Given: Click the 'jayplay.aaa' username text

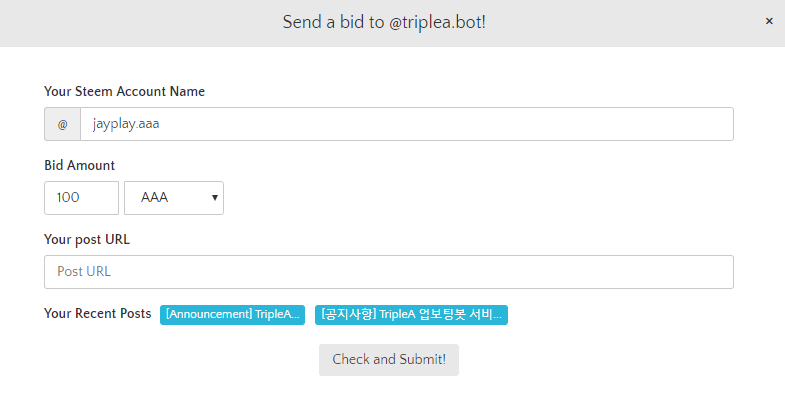Looking at the screenshot, I should coord(126,124).
